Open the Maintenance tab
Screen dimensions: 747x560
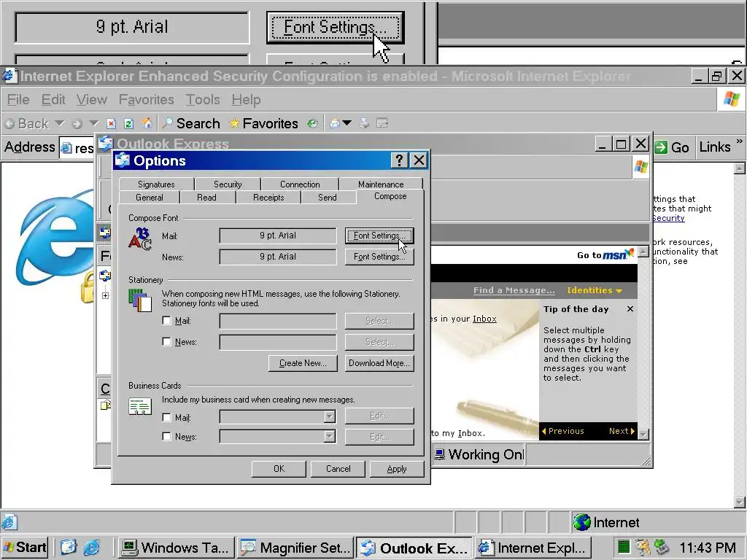coord(381,184)
